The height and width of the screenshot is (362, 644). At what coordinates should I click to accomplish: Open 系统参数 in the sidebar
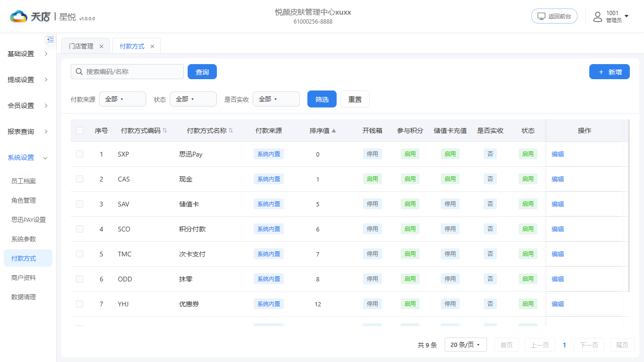pos(24,239)
